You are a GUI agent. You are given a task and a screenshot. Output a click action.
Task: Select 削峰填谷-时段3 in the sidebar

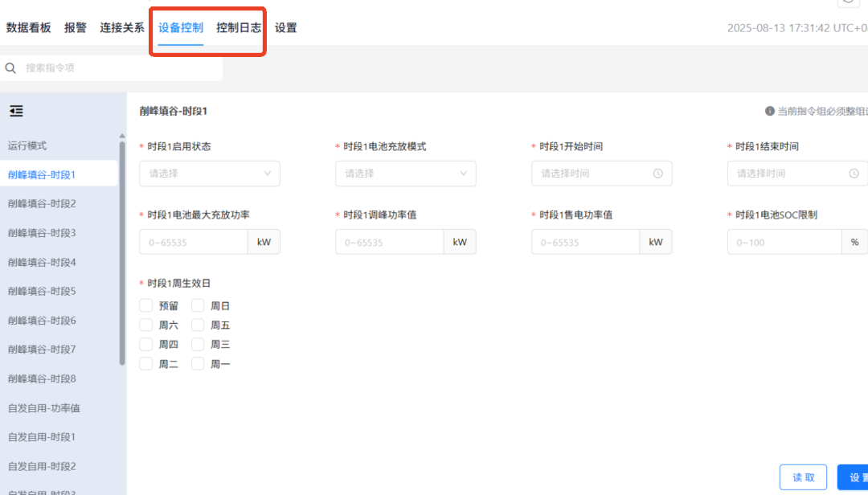pyautogui.click(x=42, y=233)
